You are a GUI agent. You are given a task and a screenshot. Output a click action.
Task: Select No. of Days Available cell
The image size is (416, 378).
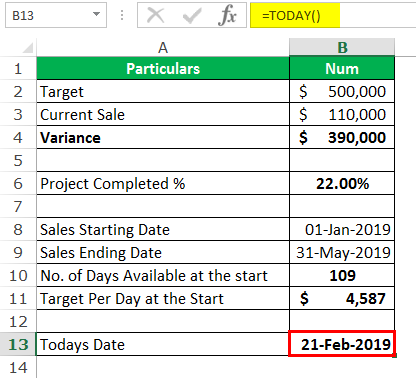163,275
